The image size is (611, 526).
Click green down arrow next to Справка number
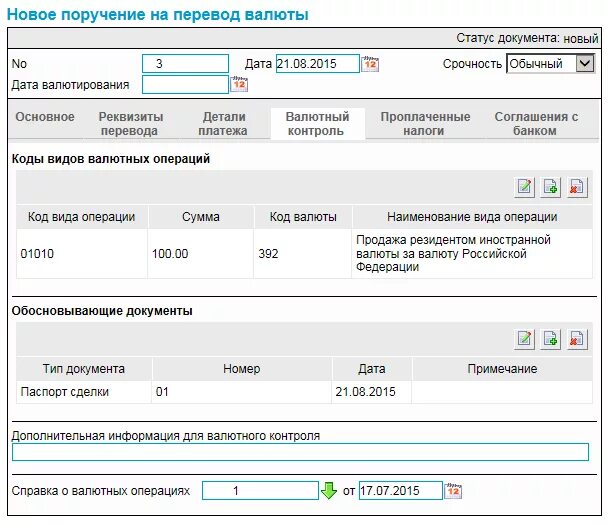[x=329, y=491]
